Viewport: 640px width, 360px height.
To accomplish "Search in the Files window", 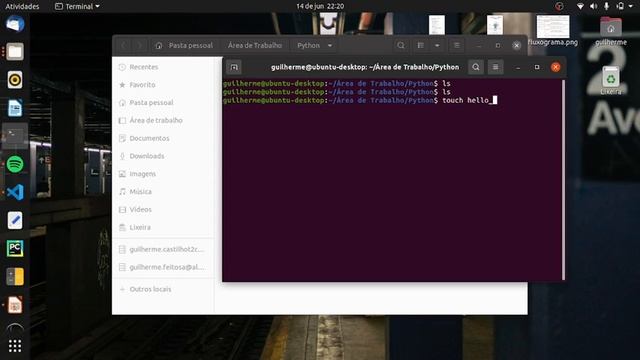I will tap(401, 45).
